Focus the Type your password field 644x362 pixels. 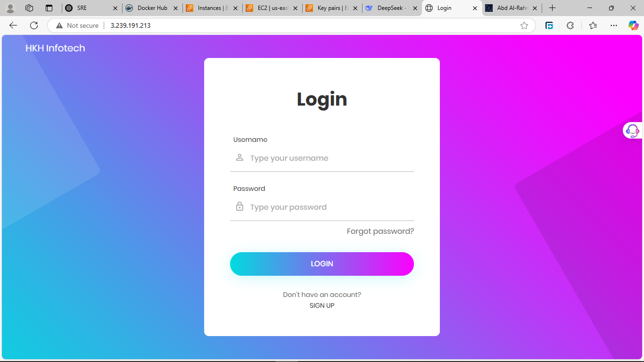(x=322, y=207)
